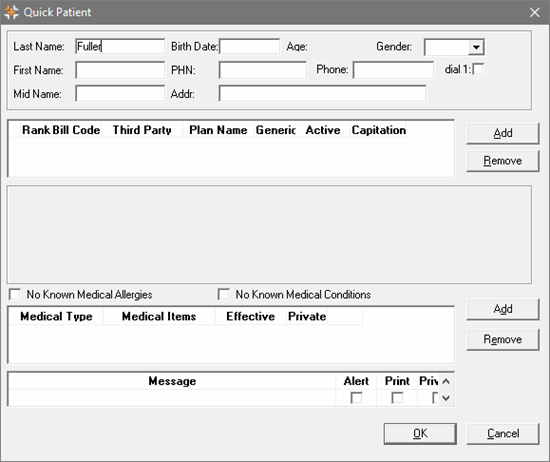The width and height of the screenshot is (550, 462).
Task: Open the Gender dropdown
Action: pos(476,47)
